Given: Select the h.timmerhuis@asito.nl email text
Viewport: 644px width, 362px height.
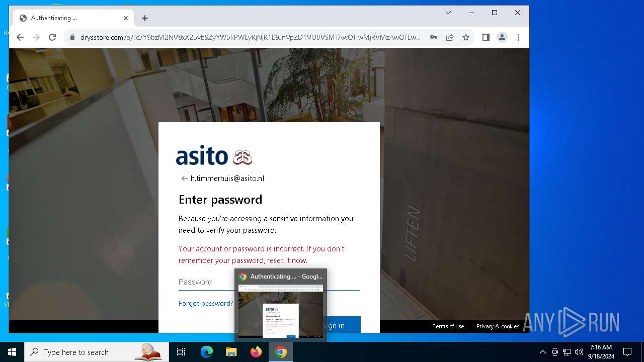Looking at the screenshot, I should click(x=227, y=178).
